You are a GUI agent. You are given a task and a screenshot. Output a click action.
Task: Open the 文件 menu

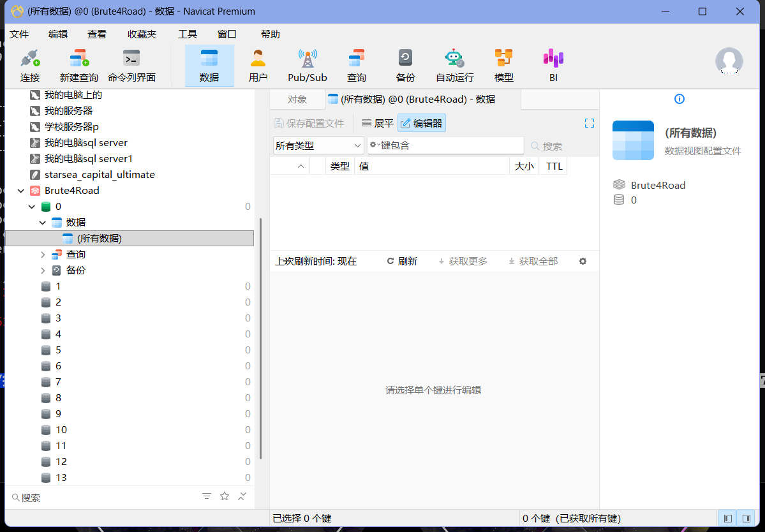20,34
